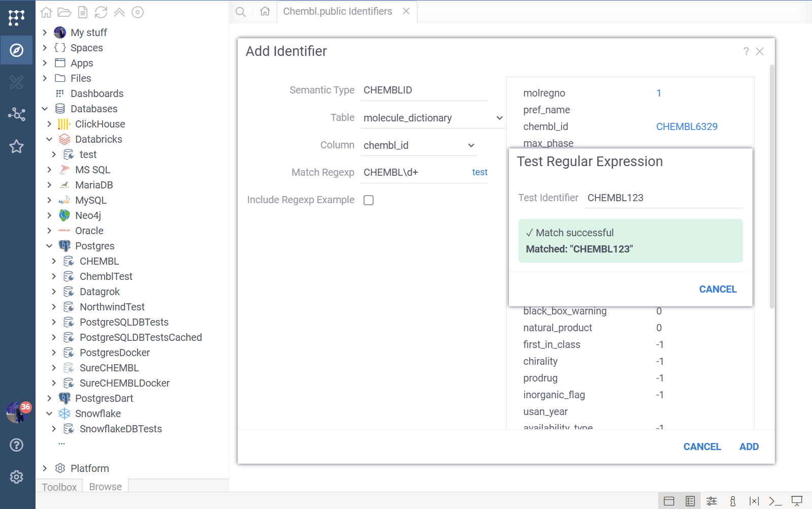
Task: Click the locate target circle icon
Action: (x=138, y=12)
